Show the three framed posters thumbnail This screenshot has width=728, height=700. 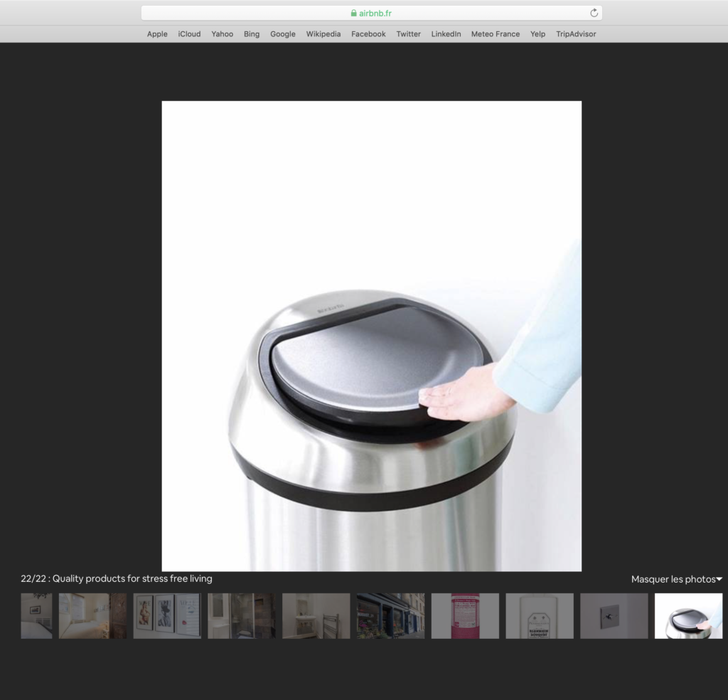(x=167, y=615)
